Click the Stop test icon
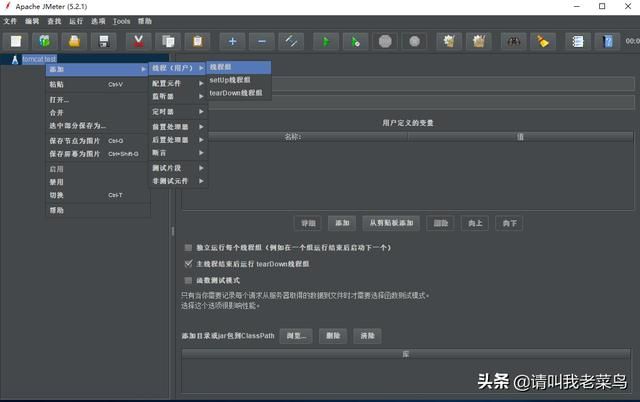 point(385,41)
